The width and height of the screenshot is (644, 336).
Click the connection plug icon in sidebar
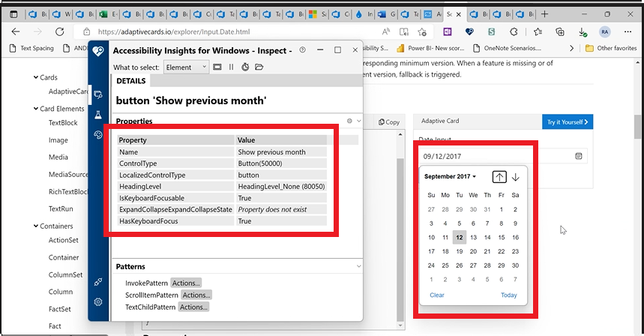[97, 282]
